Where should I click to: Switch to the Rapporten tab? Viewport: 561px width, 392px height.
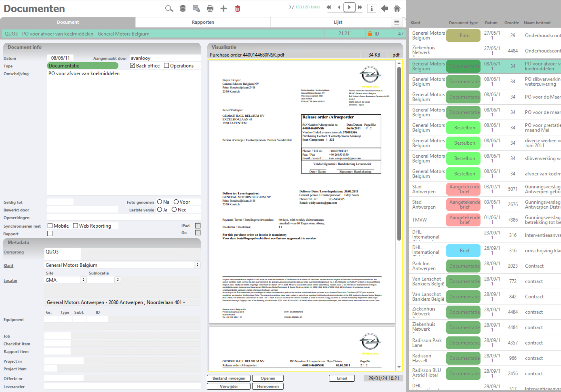[203, 22]
